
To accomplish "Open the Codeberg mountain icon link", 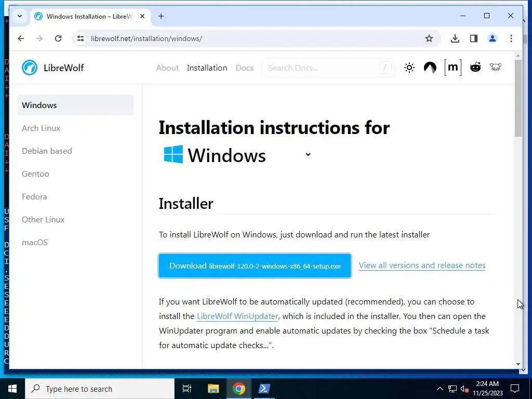I will [430, 68].
